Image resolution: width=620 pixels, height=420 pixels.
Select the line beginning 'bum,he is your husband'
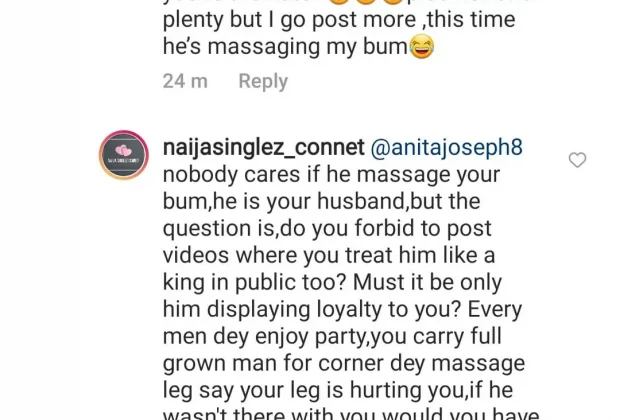pyautogui.click(x=321, y=201)
